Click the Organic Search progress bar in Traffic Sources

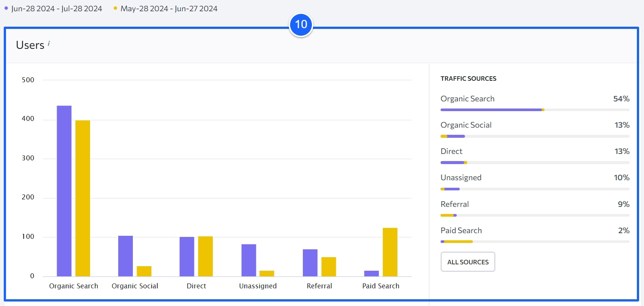[x=535, y=110]
